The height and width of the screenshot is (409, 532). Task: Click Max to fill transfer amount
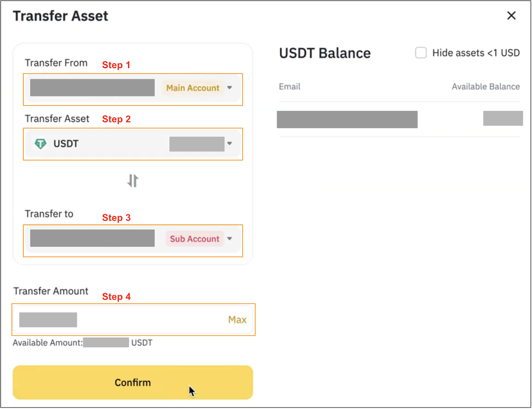(237, 320)
